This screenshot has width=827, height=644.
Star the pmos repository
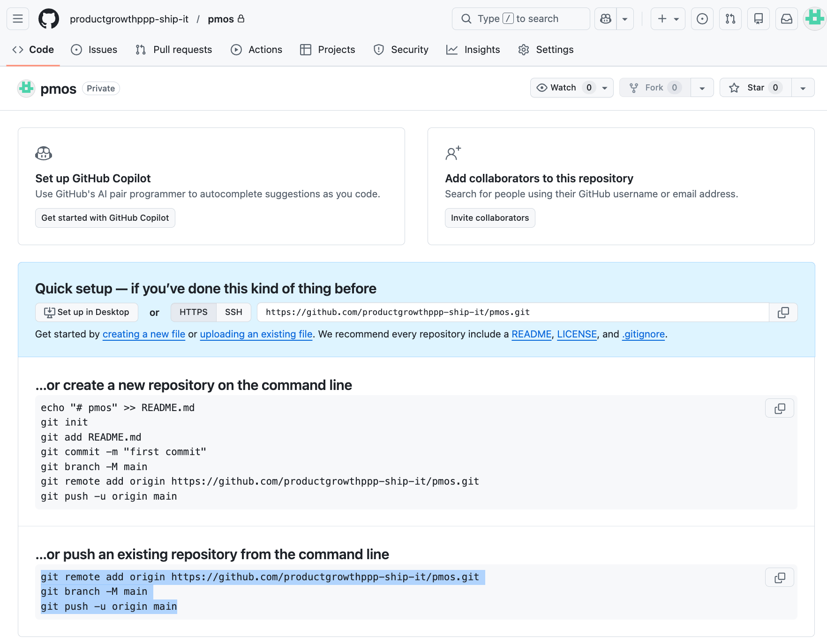[756, 88]
